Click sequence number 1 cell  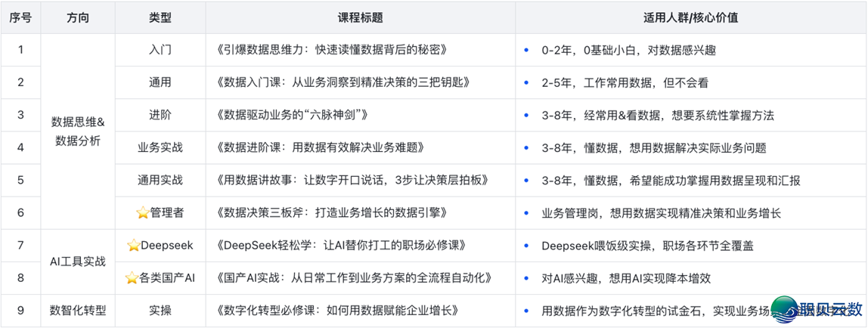coord(21,50)
